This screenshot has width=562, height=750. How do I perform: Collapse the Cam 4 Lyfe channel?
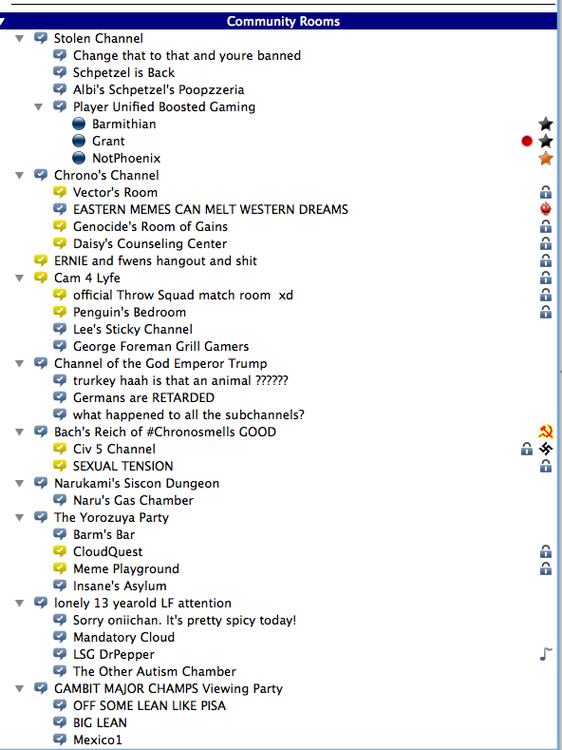20,278
